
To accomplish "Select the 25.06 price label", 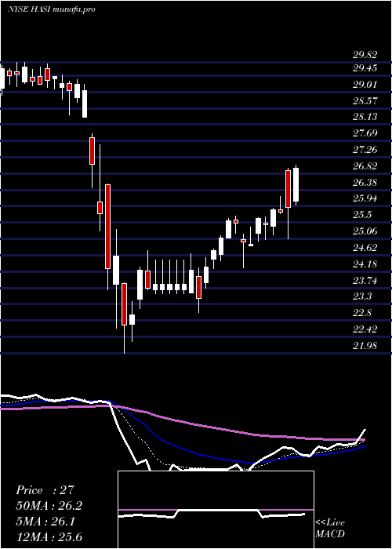I will click(x=365, y=231).
